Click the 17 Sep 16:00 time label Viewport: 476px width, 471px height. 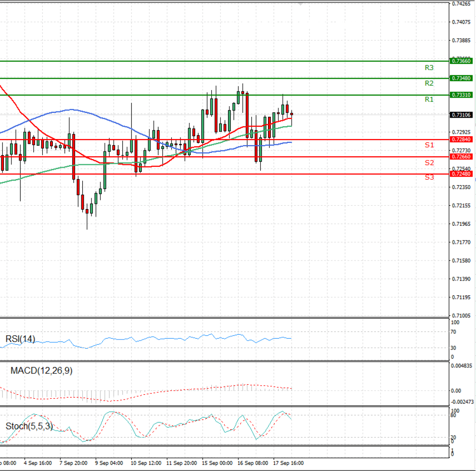point(288,463)
